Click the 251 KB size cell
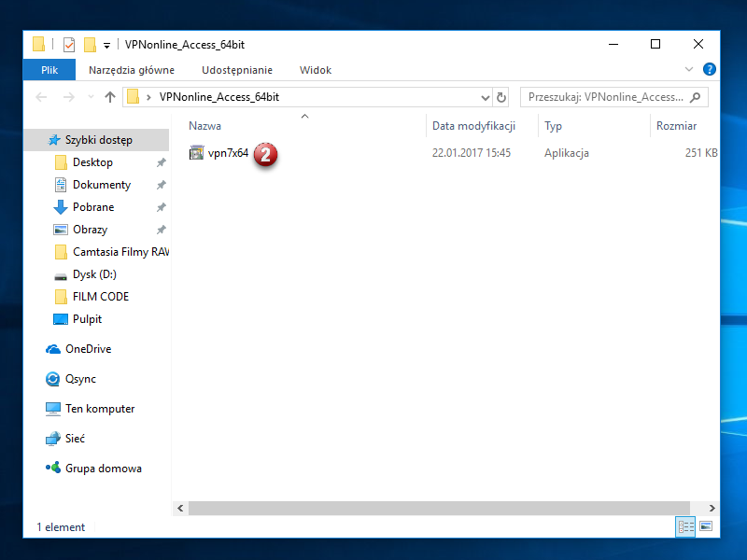Screen dimensions: 747x560 [x=701, y=153]
